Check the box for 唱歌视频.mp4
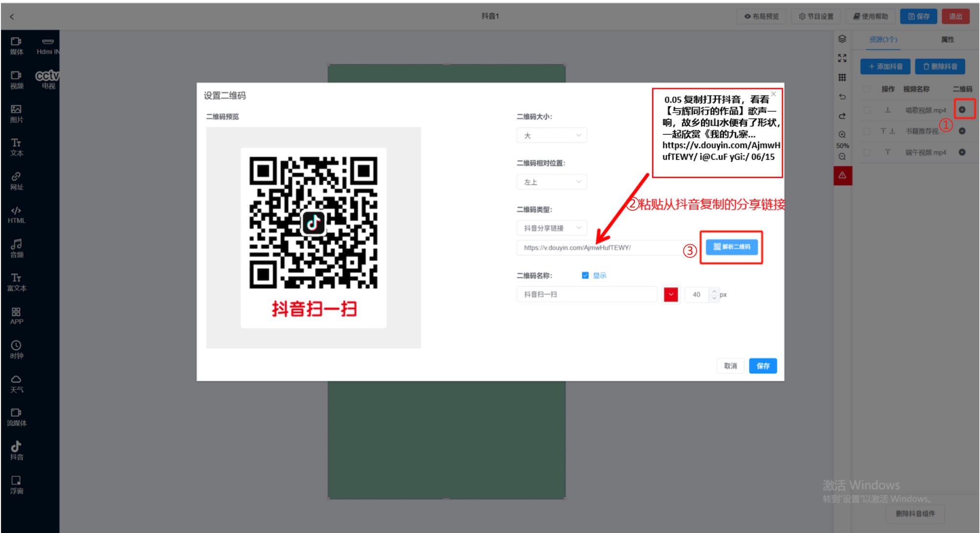 point(867,110)
